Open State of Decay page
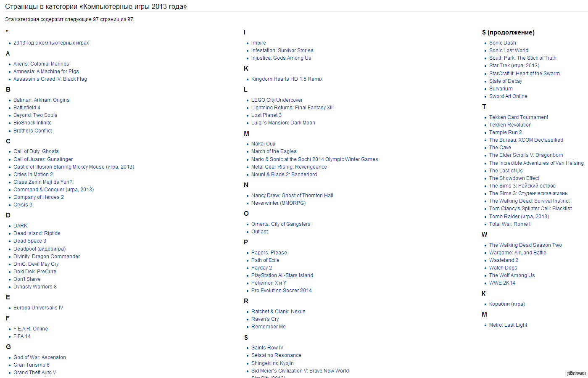Screen dimensions: 588x378 (x=506, y=81)
